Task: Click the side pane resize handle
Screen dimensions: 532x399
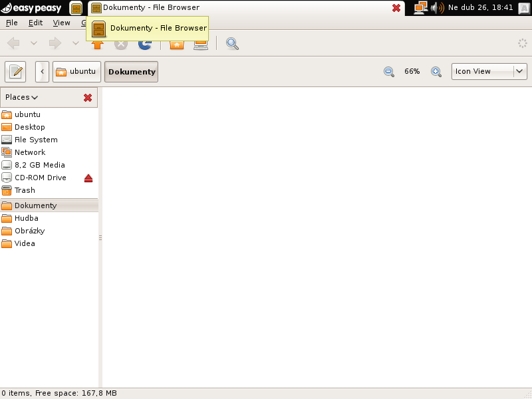Action: coord(100,237)
